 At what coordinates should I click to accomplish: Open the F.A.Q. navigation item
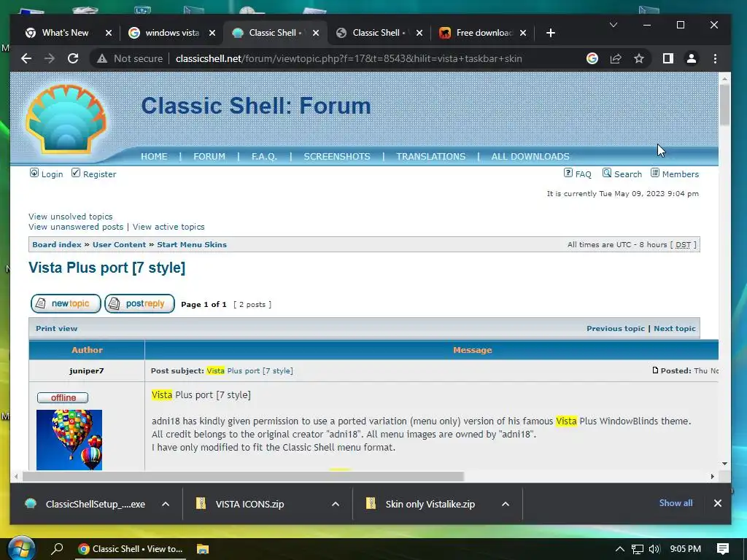[x=264, y=157]
